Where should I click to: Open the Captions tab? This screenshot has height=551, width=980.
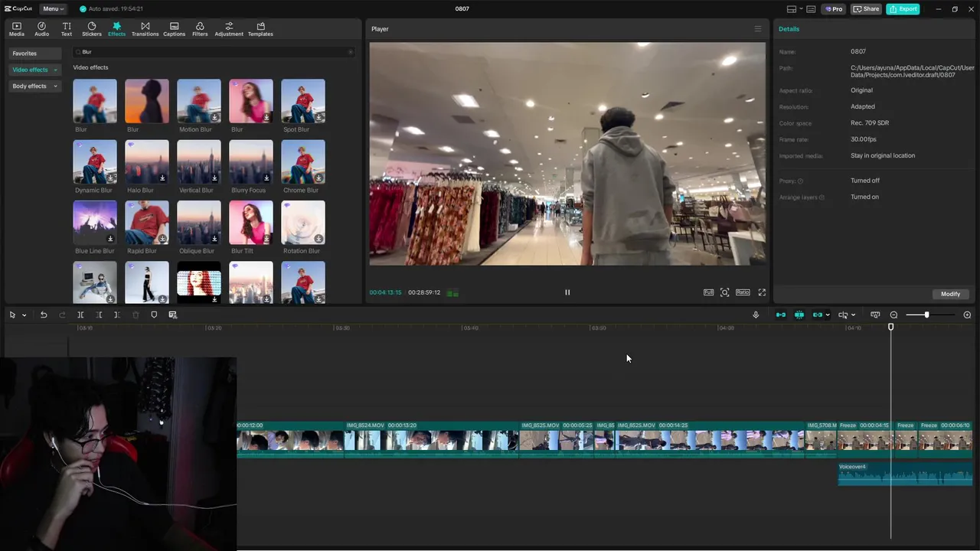[174, 29]
